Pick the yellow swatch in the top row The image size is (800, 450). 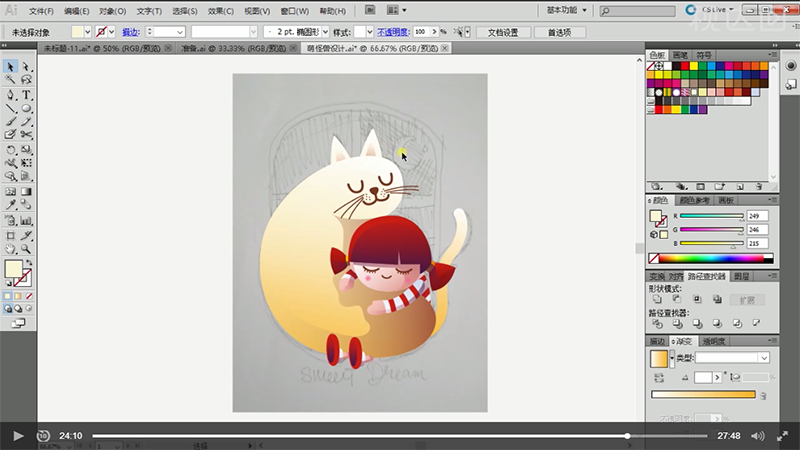click(x=693, y=66)
